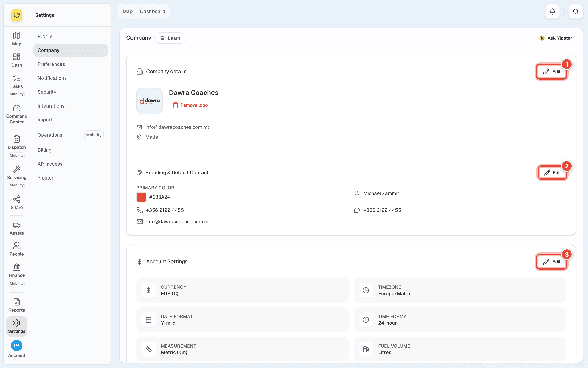Select Profile in settings menu
Image resolution: width=588 pixels, height=368 pixels.
(70, 36)
